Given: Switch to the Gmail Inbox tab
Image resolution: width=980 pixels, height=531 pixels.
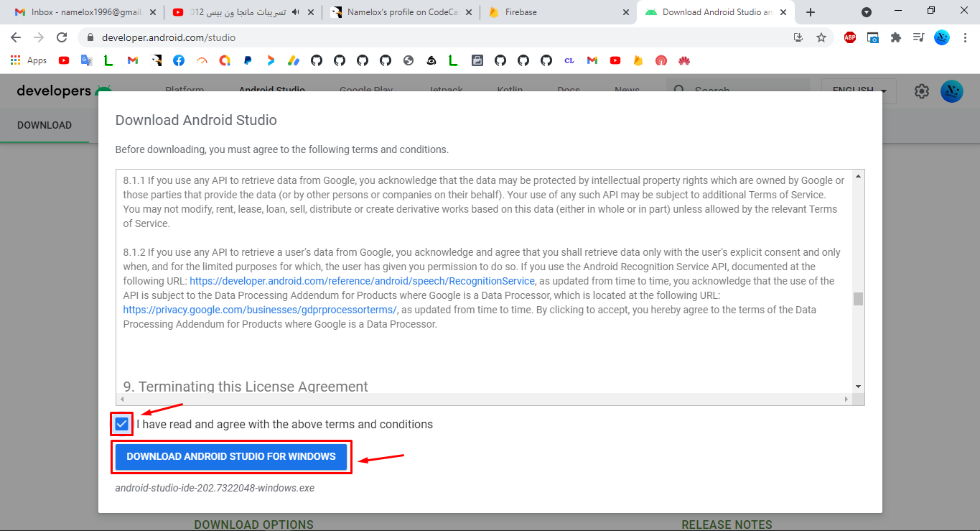Looking at the screenshot, I should tap(85, 12).
